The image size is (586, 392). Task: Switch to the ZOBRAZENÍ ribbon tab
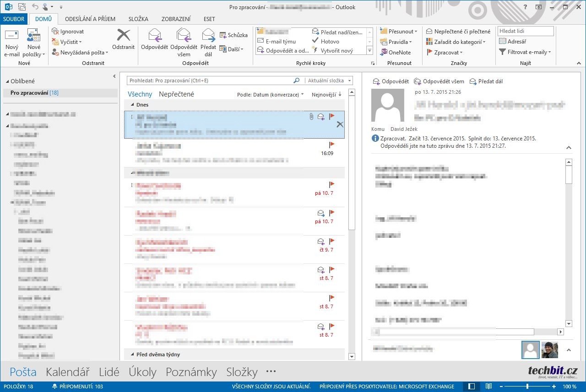[176, 19]
